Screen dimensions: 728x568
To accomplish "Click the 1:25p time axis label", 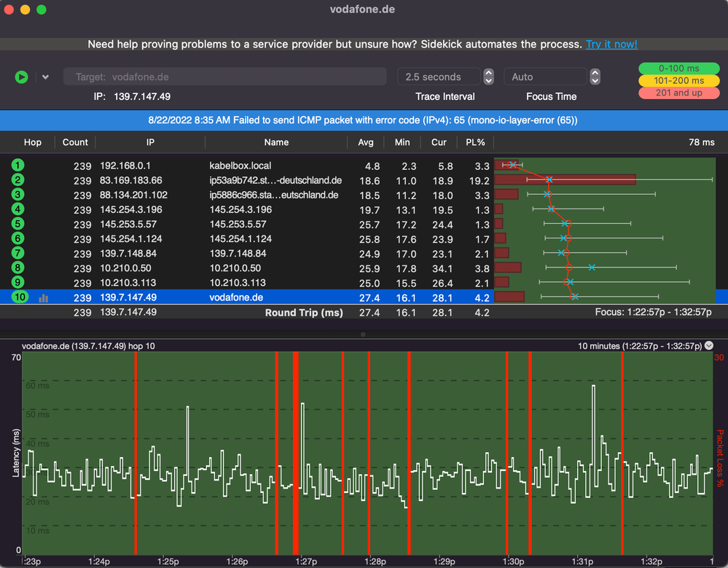I will click(168, 561).
